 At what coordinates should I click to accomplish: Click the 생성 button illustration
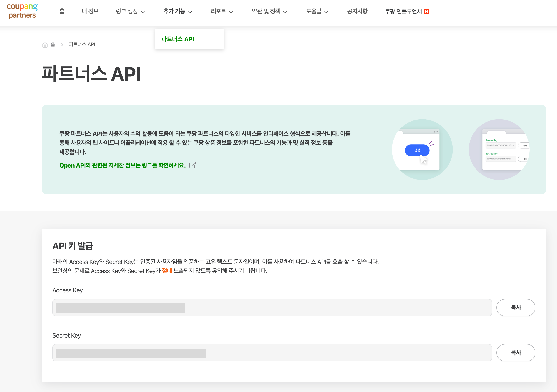417,150
